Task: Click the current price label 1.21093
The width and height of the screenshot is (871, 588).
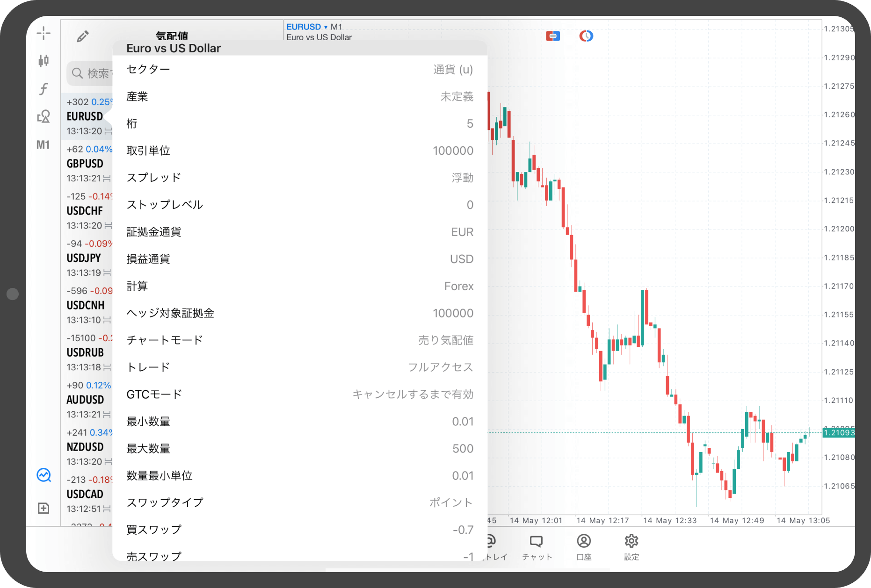Action: point(839,432)
